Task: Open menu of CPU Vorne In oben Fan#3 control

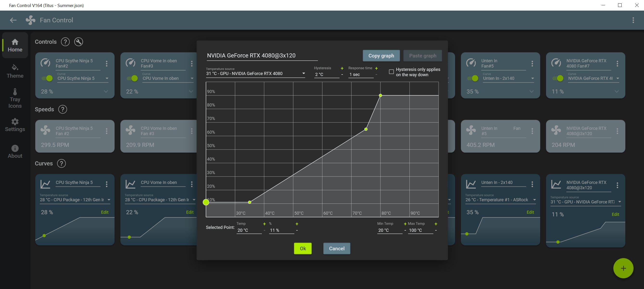Action: pyautogui.click(x=191, y=63)
